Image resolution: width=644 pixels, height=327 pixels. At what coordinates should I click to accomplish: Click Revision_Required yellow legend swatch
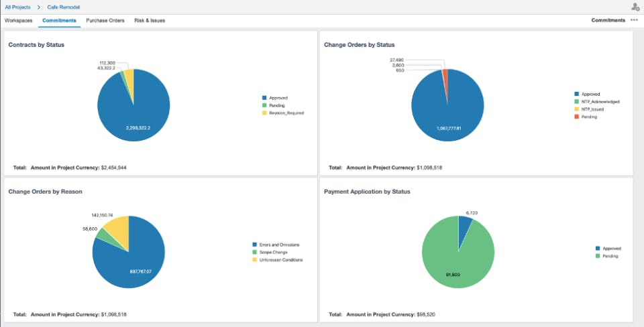tap(264, 113)
